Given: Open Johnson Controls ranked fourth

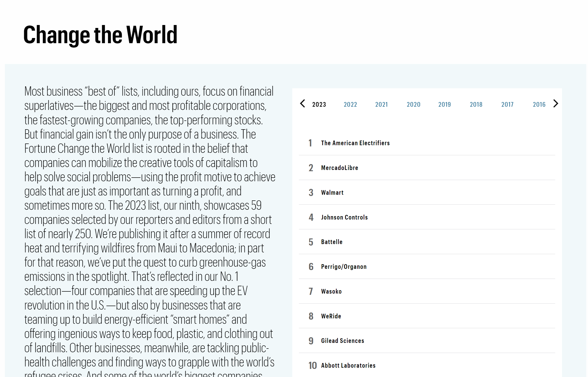Looking at the screenshot, I should (344, 217).
